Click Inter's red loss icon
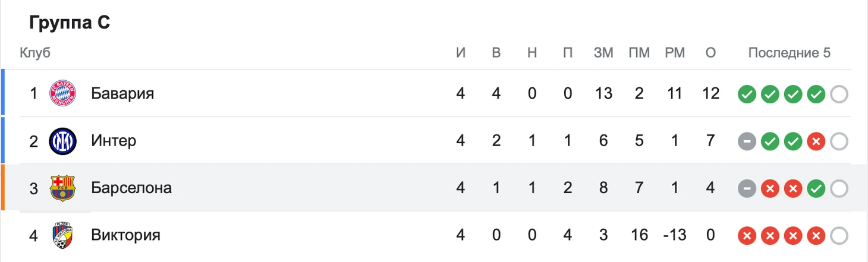 [816, 141]
